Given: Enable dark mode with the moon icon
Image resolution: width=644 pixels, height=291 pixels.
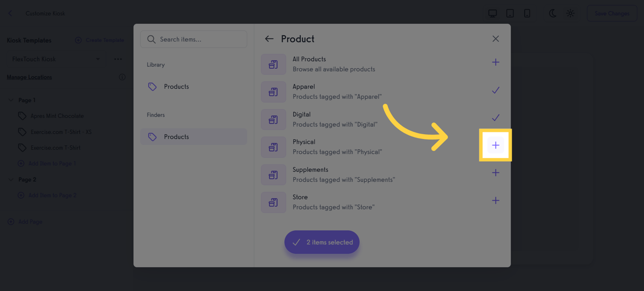Looking at the screenshot, I should click(552, 13).
